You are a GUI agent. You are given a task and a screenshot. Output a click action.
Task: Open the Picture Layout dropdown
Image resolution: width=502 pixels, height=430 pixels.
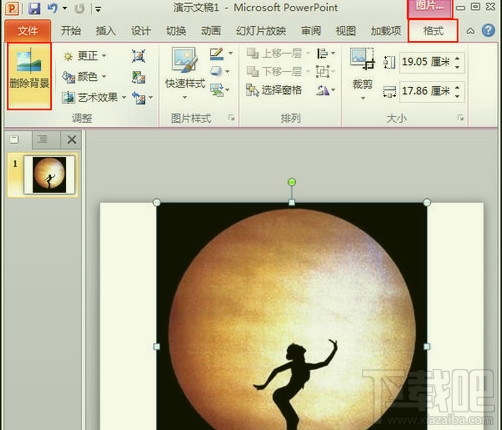(x=220, y=90)
